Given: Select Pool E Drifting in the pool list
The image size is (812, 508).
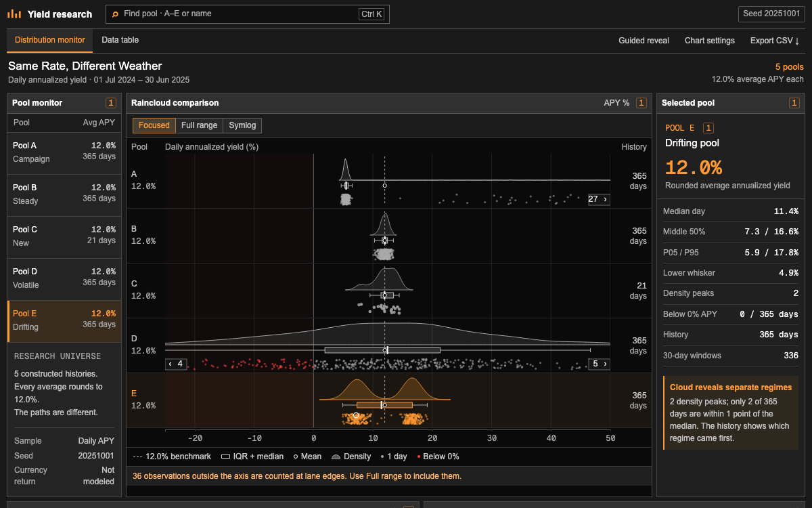Looking at the screenshot, I should click(64, 320).
